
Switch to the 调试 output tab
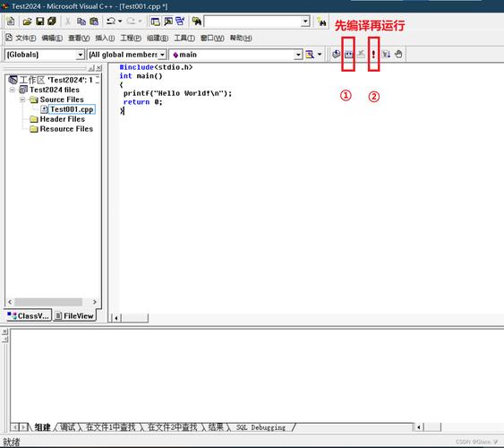tap(67, 427)
